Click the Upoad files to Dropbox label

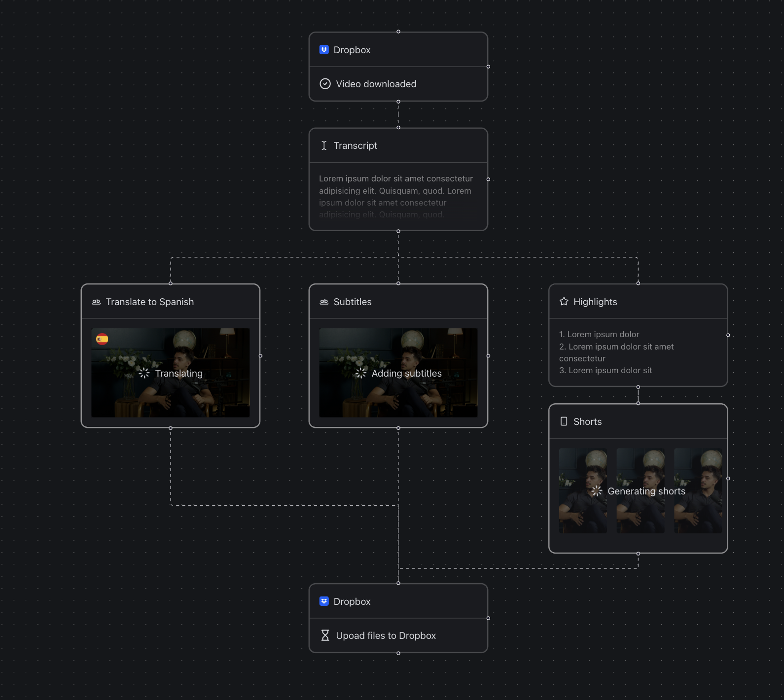click(386, 635)
